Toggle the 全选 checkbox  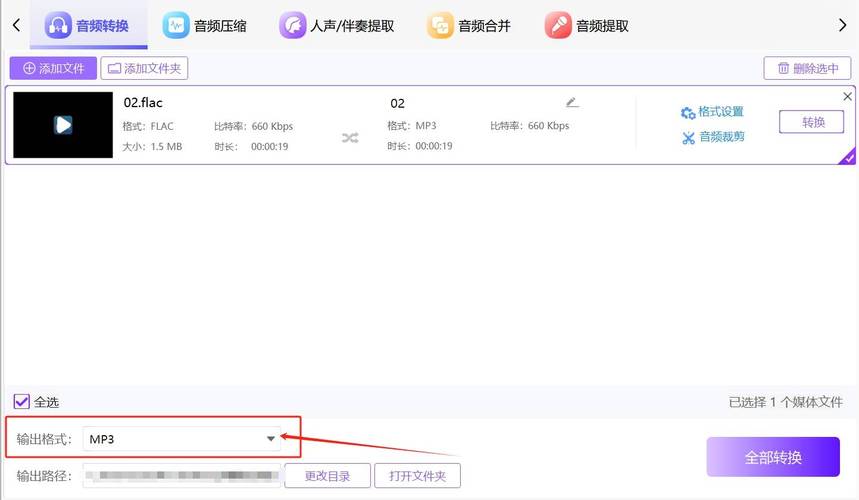(x=22, y=402)
